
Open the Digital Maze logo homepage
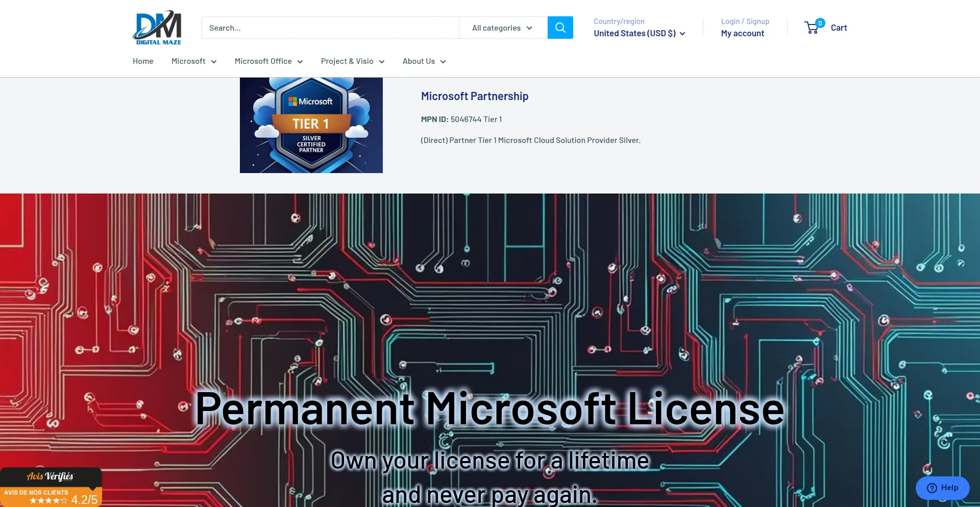[157, 28]
